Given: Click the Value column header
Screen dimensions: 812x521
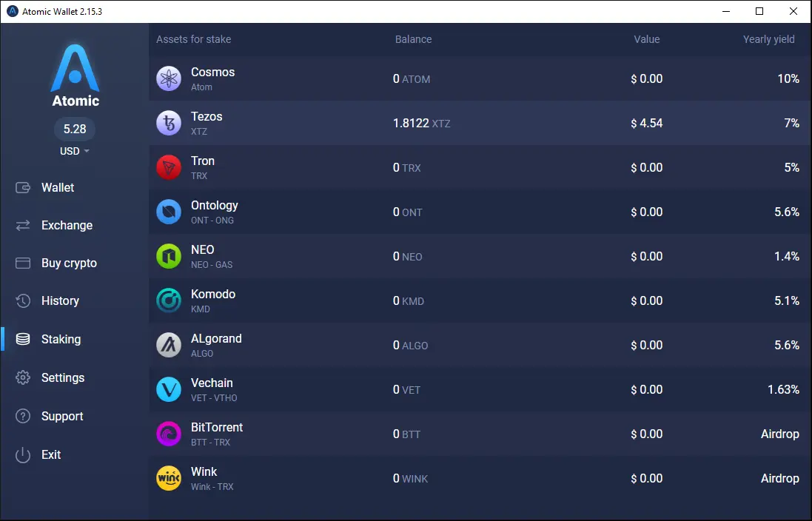Looking at the screenshot, I should click(x=647, y=39).
